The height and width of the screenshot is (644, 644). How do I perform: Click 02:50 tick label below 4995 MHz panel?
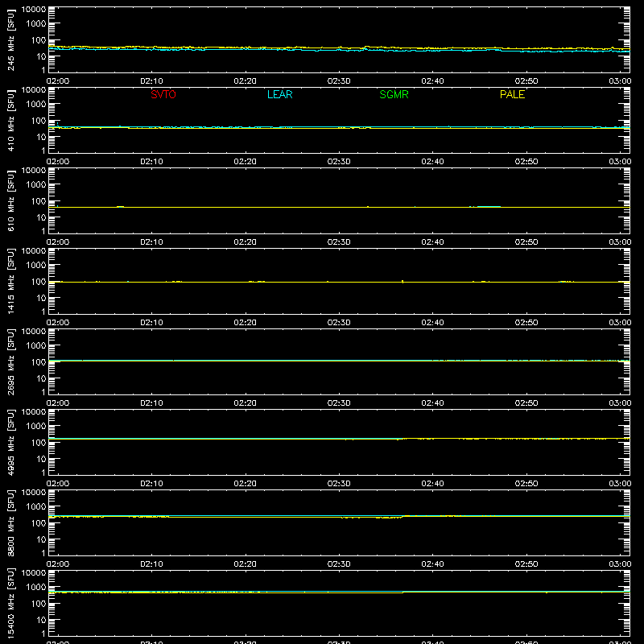coord(526,484)
